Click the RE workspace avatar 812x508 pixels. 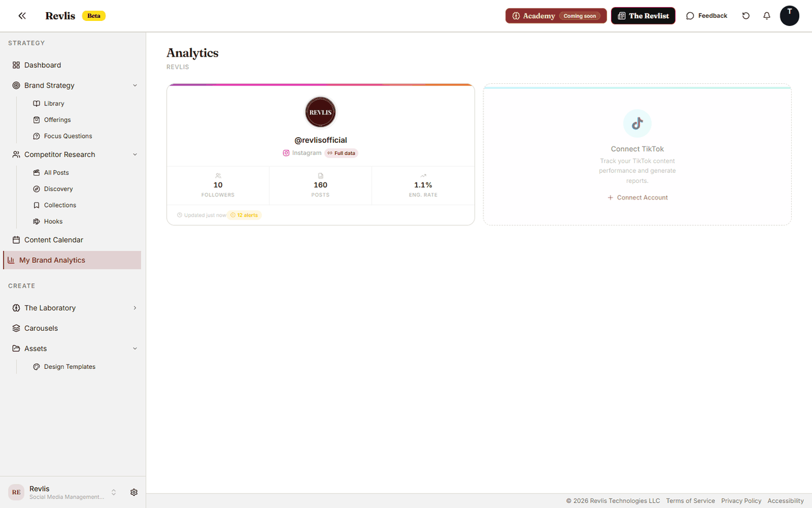16,492
